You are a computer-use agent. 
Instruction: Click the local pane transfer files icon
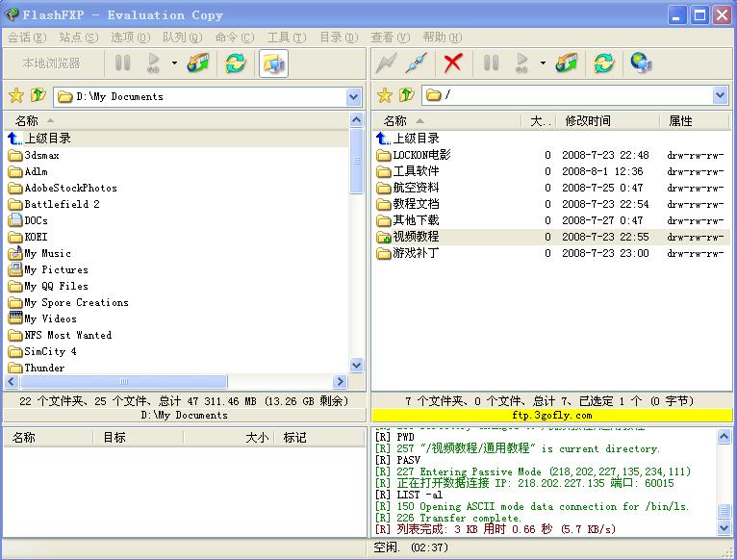(x=198, y=63)
